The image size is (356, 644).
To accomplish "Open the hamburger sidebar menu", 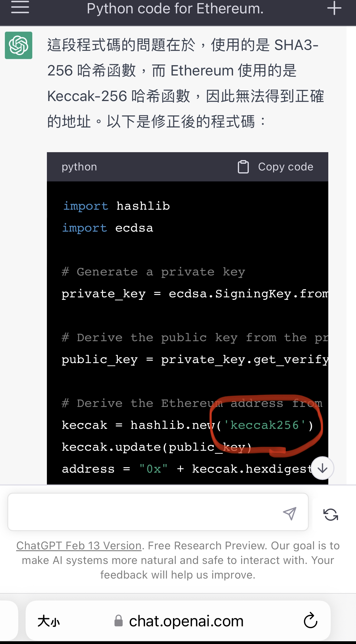I will (x=20, y=7).
